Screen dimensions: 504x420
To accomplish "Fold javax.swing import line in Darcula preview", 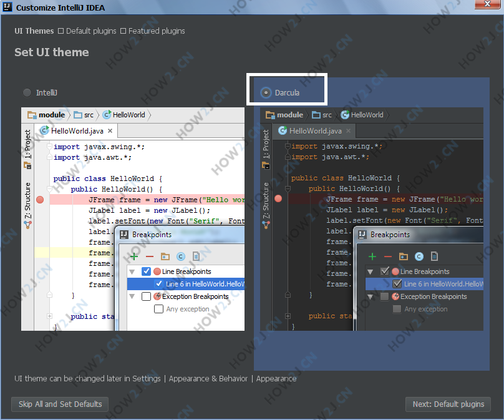I will click(288, 146).
